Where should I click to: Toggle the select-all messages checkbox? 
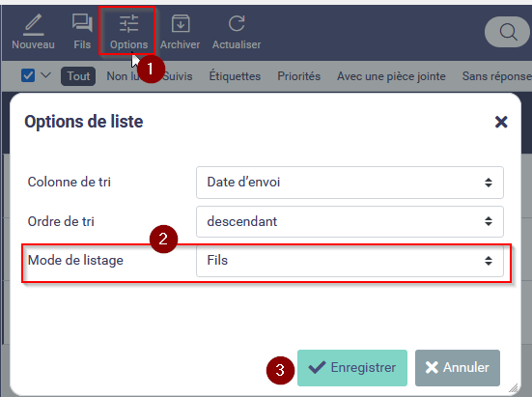click(x=28, y=75)
